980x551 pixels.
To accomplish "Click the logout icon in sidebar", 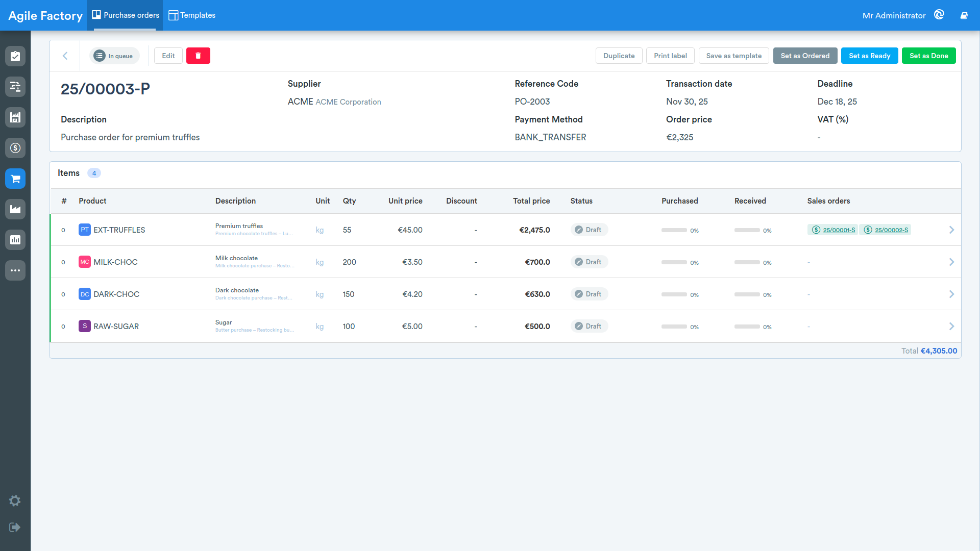I will pyautogui.click(x=15, y=527).
